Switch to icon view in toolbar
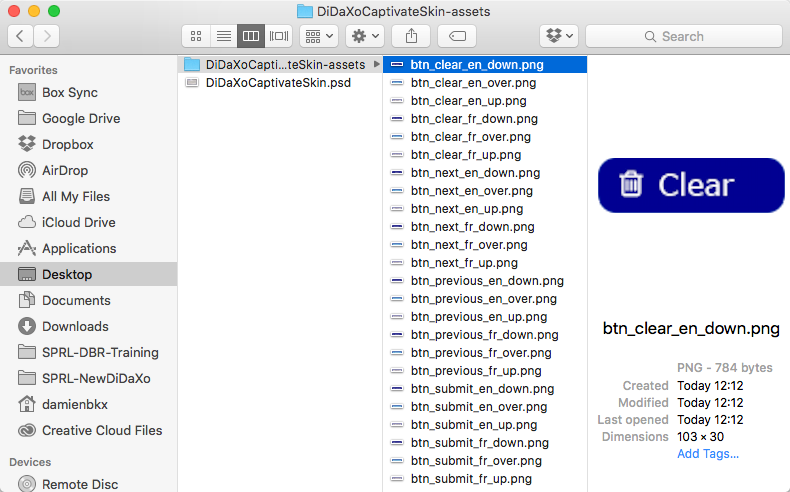Image resolution: width=790 pixels, height=492 pixels. [x=196, y=36]
